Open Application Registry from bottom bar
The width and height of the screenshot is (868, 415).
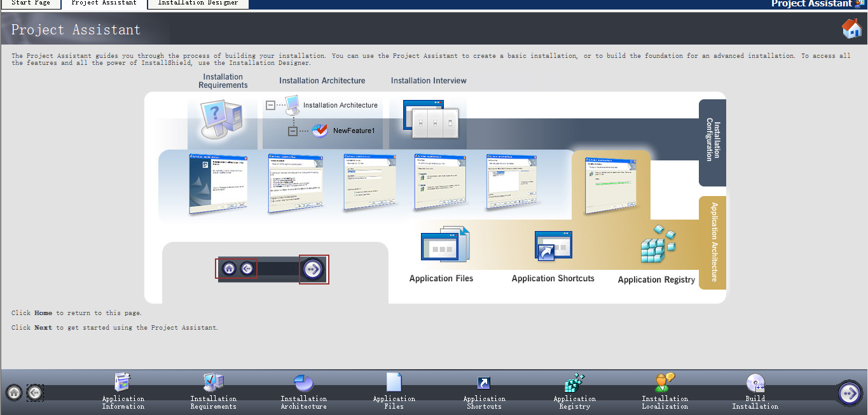pos(575,391)
